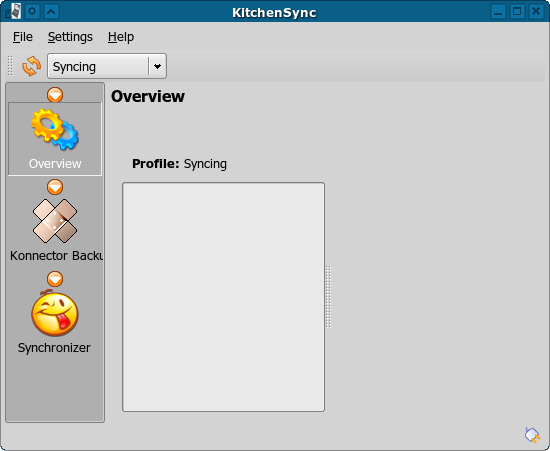
Task: Click the toolbar grip handle
Action: [10, 66]
